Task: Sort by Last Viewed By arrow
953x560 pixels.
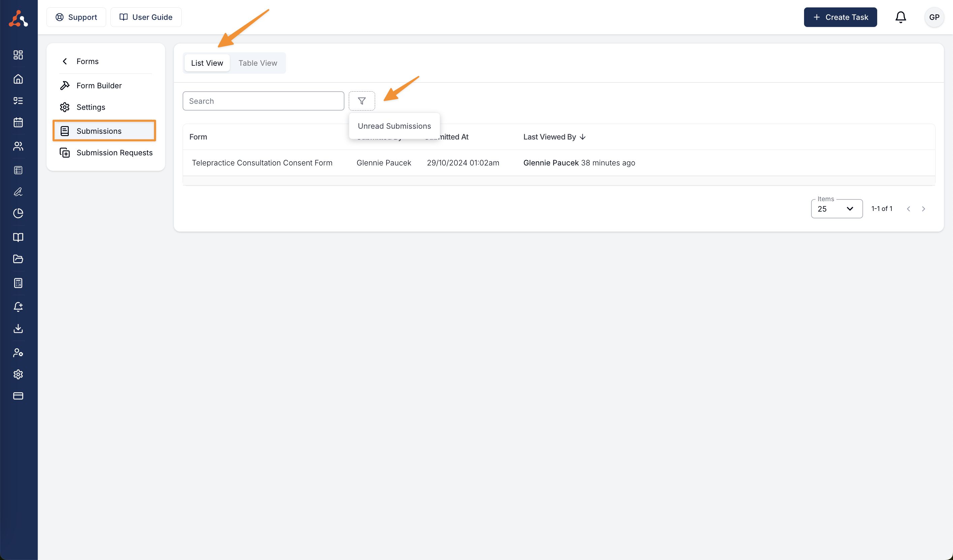Action: point(582,137)
